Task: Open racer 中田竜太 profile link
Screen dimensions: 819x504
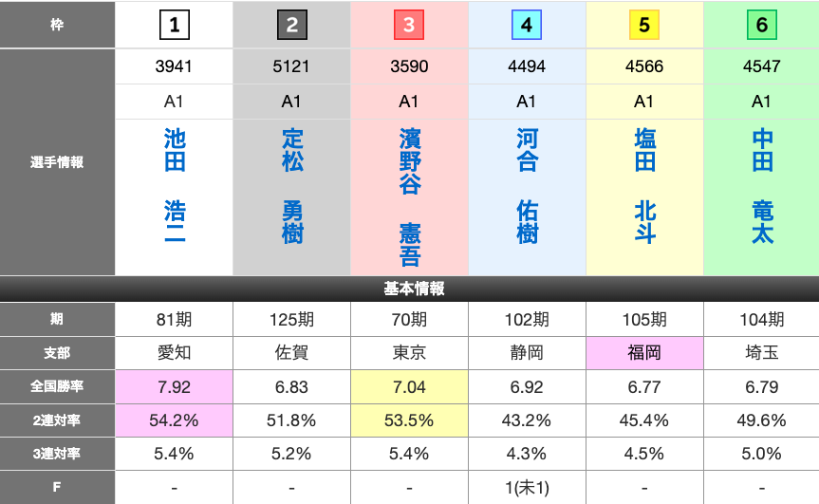Action: [x=761, y=187]
